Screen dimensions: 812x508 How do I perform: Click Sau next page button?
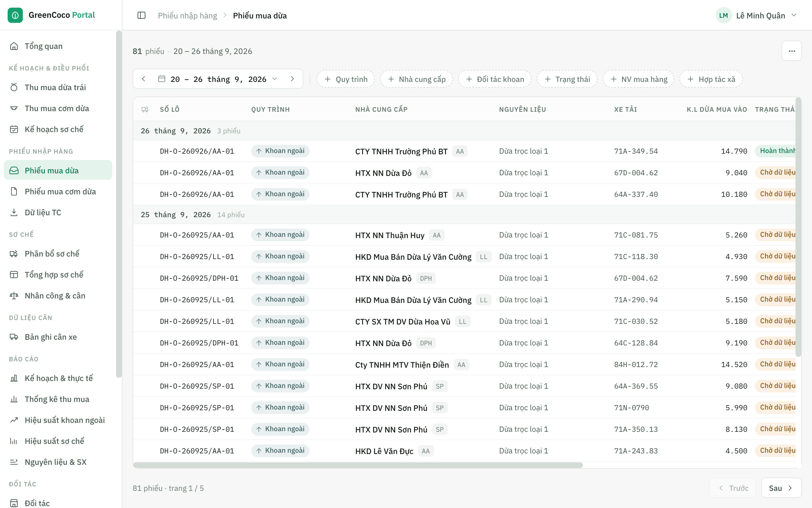[781, 488]
